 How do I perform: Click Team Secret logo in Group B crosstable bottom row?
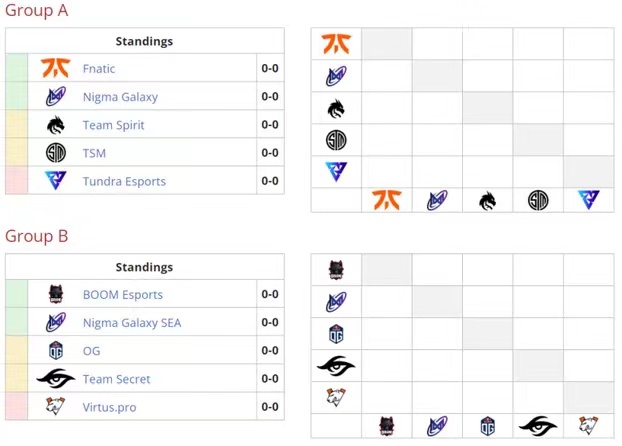tap(538, 426)
